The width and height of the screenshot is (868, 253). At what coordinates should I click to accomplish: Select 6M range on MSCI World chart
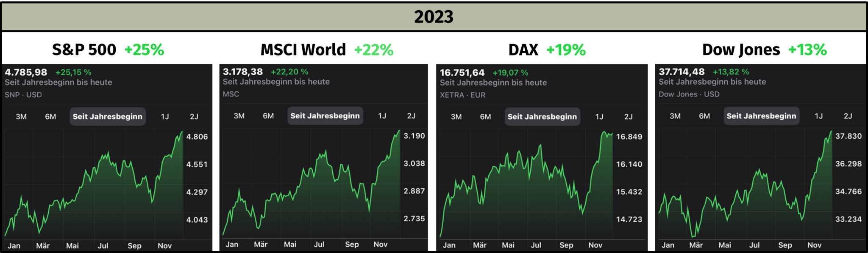[268, 116]
